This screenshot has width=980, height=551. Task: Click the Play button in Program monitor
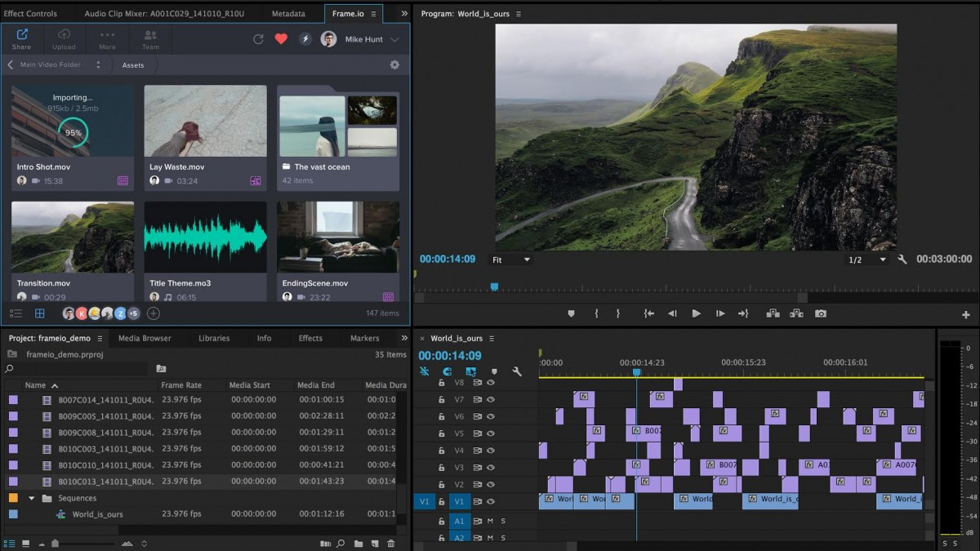697,313
